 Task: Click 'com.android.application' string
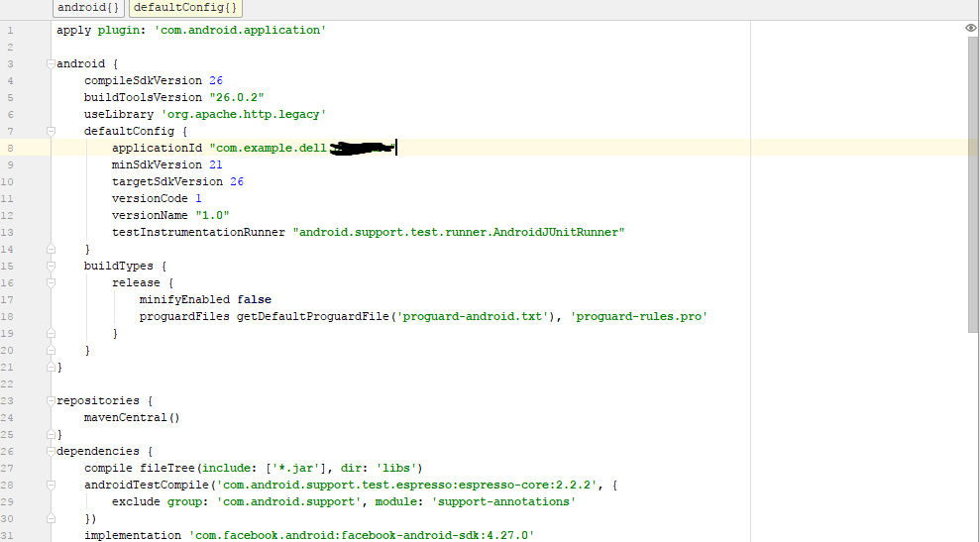point(240,30)
